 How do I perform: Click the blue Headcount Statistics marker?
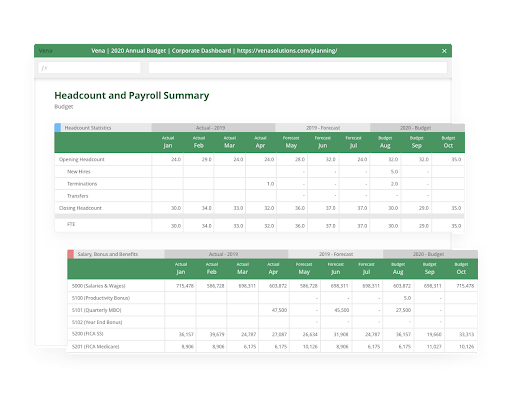coord(58,128)
